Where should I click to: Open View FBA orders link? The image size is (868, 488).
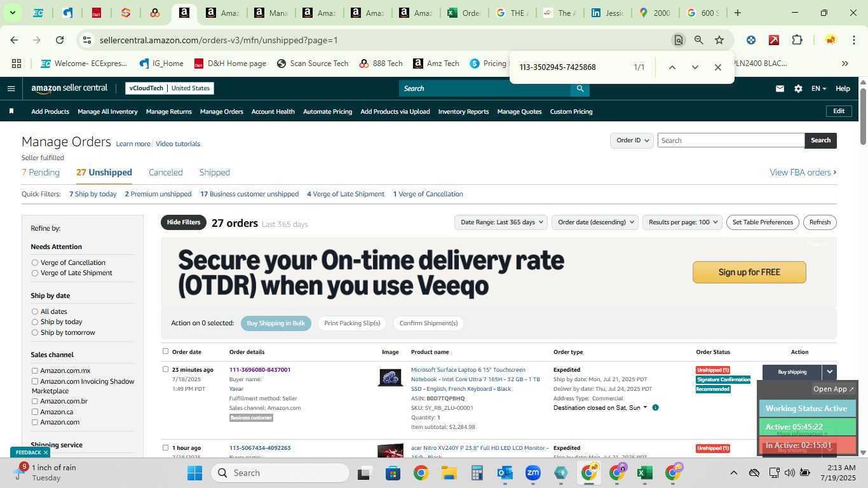point(803,172)
